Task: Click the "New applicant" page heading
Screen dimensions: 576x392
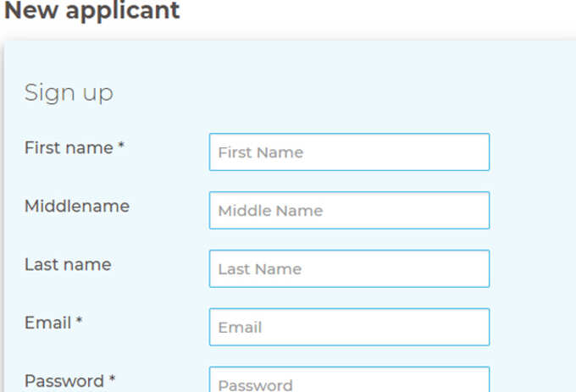Action: (91, 10)
